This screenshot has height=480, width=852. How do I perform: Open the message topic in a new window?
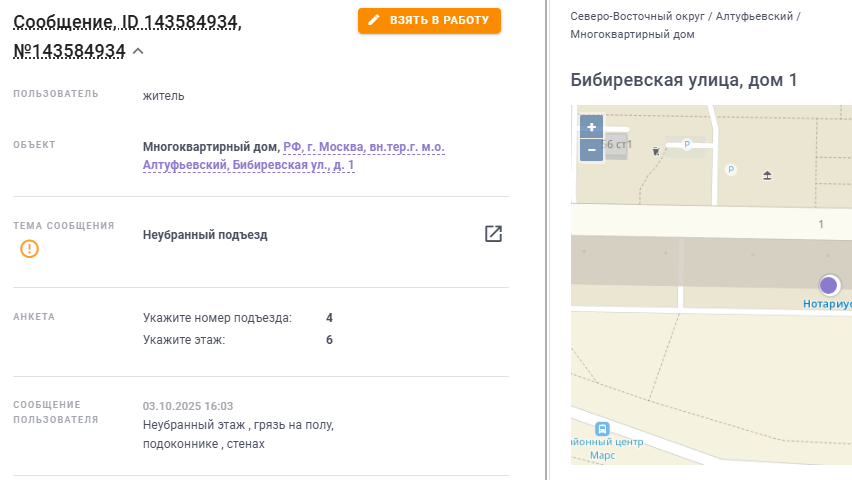pyautogui.click(x=493, y=234)
